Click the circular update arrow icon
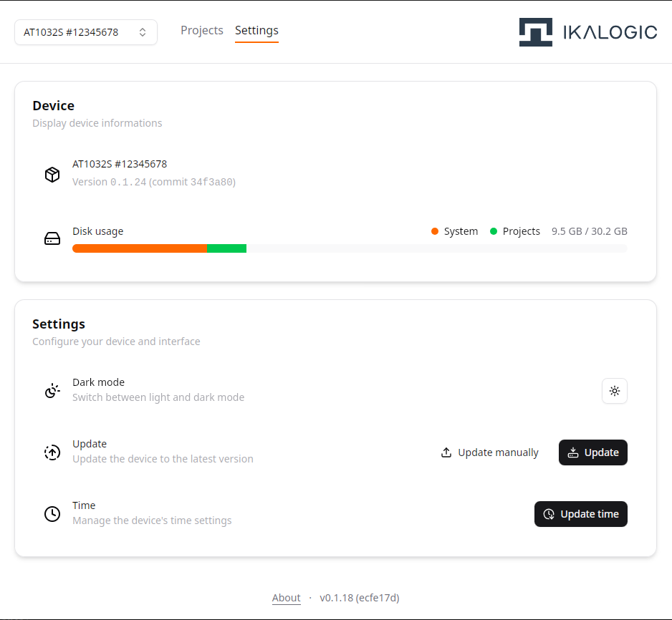The height and width of the screenshot is (620, 672). pos(52,452)
